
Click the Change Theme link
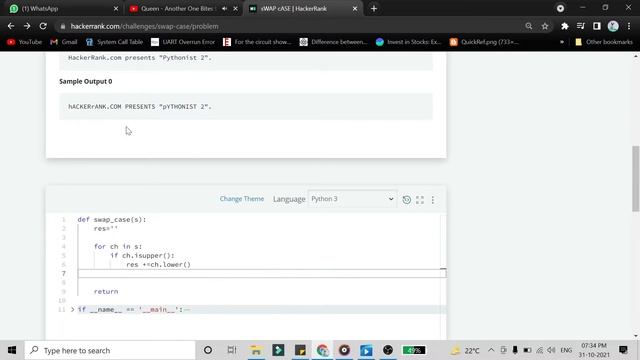coord(242,199)
